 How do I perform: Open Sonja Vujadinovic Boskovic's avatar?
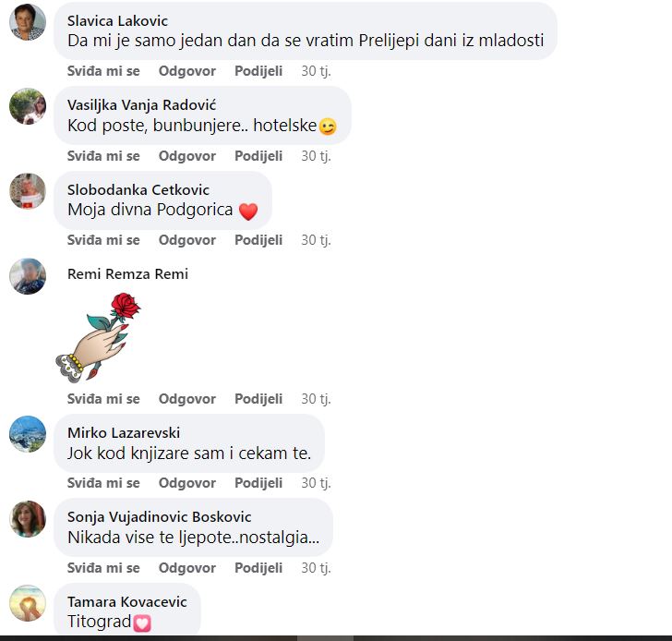coord(28,519)
